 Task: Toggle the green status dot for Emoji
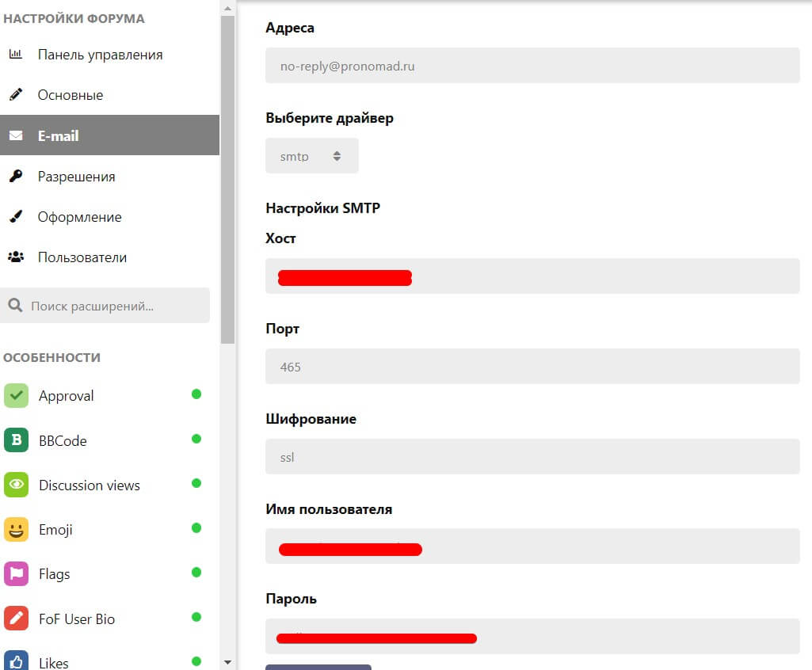(196, 527)
